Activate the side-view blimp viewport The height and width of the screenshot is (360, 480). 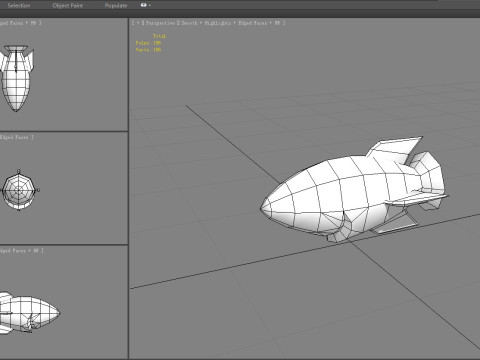63,302
